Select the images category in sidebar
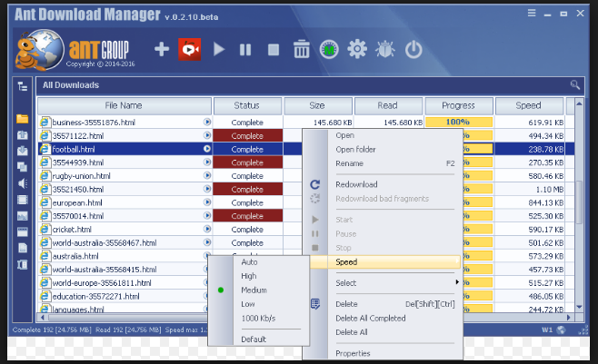 click(x=23, y=216)
